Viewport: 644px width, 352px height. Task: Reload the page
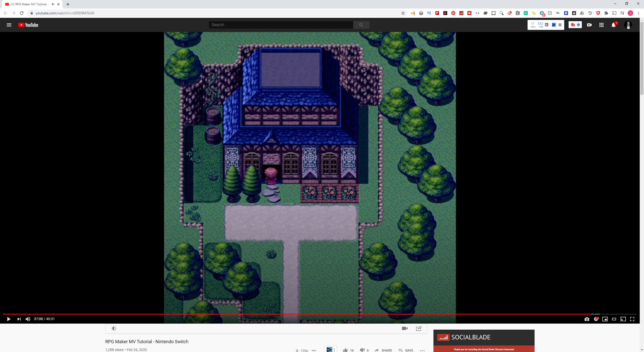click(22, 13)
